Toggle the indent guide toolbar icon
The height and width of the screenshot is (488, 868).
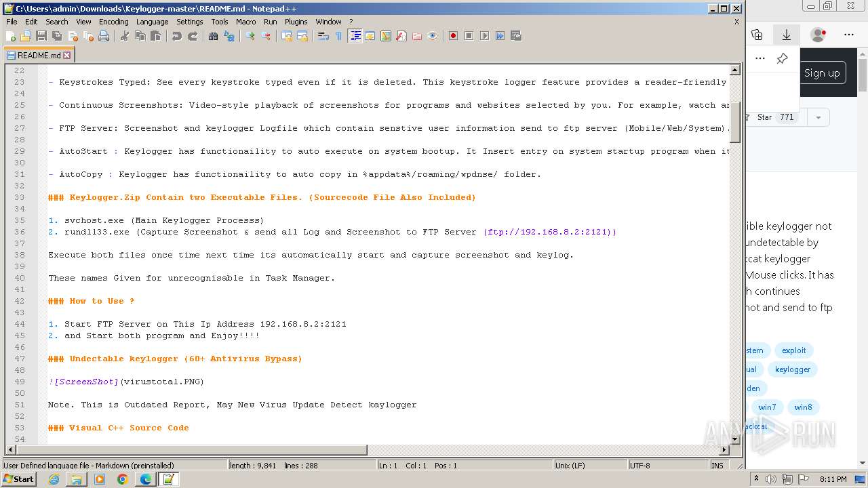355,36
